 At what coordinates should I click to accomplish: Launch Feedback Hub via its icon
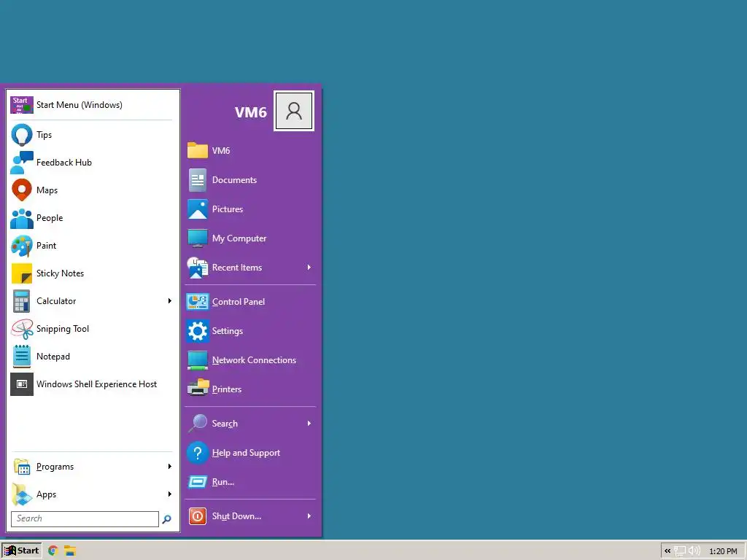[x=22, y=163]
